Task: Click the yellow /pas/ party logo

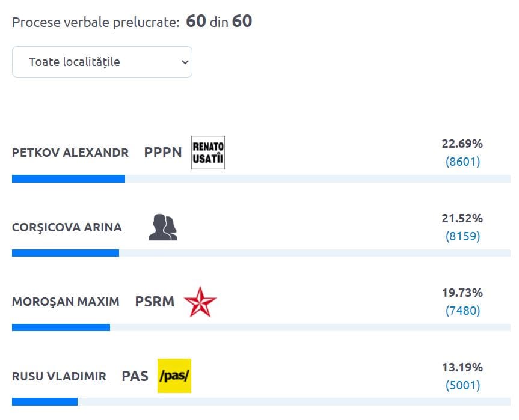Action: (x=174, y=376)
